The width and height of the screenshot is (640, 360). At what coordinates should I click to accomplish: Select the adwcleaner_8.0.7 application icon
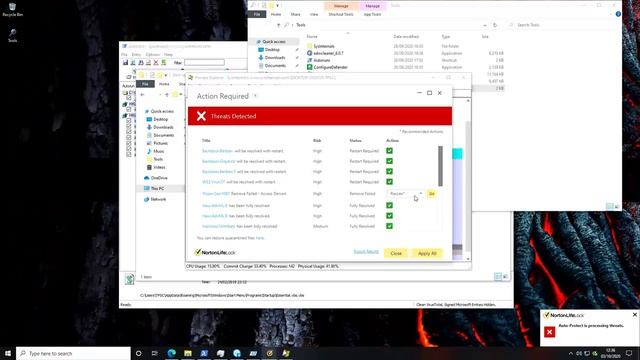point(309,53)
